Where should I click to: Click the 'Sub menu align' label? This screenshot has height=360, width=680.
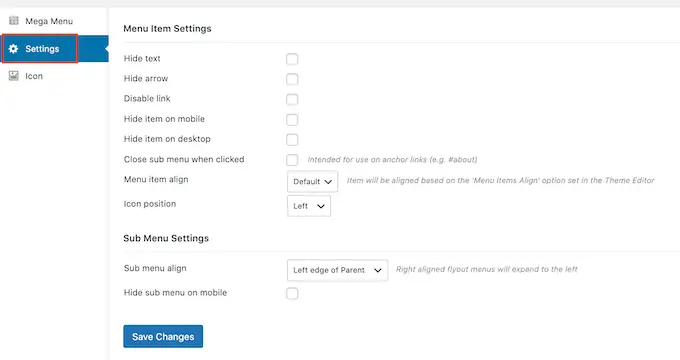[155, 268]
